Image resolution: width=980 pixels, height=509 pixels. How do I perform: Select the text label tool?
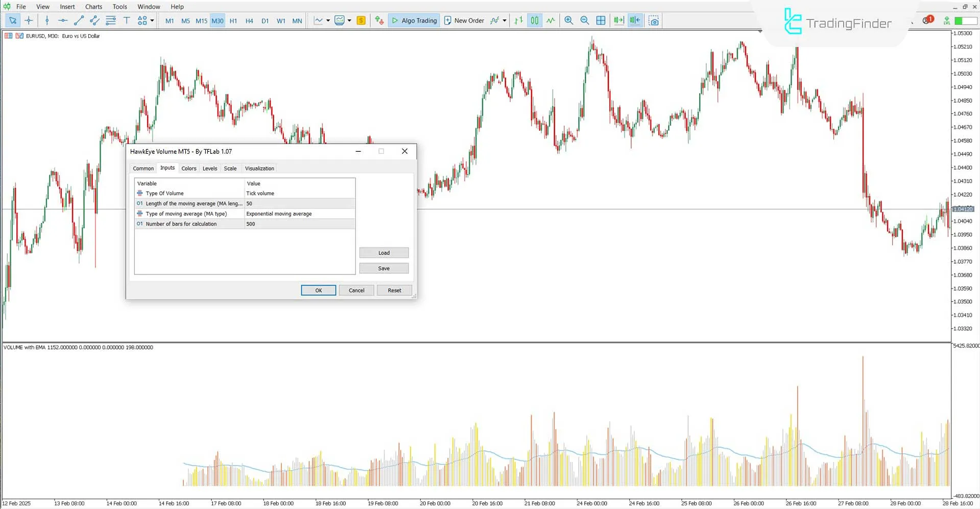pos(127,20)
